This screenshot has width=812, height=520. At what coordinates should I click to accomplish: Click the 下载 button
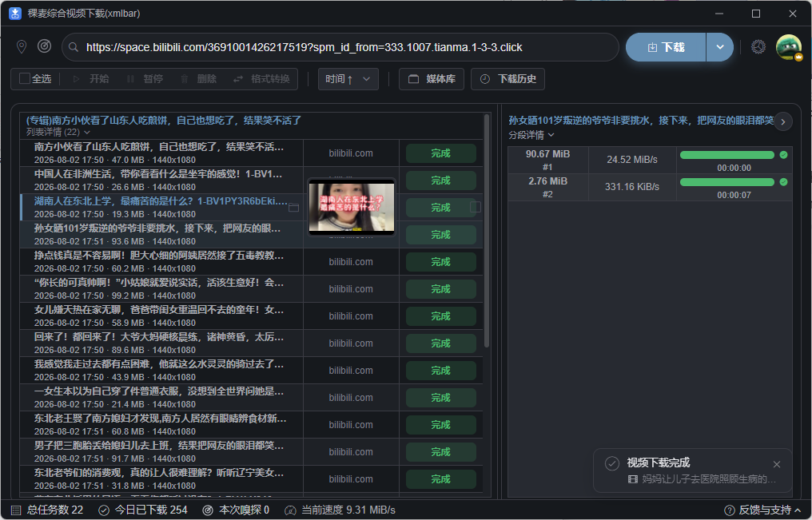pos(666,47)
